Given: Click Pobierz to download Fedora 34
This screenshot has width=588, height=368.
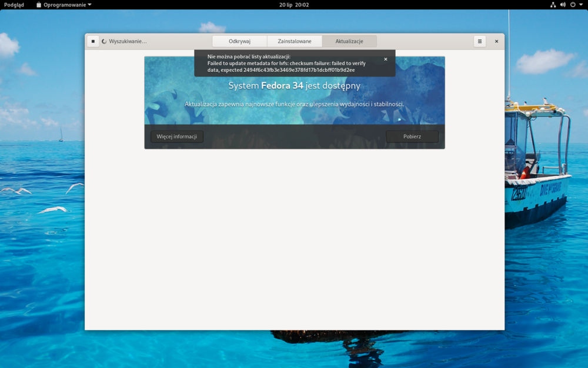Looking at the screenshot, I should coord(412,137).
